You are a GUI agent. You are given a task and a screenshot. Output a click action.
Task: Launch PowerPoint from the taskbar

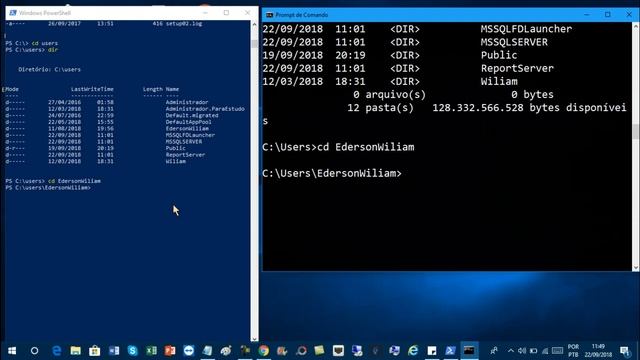pyautogui.click(x=170, y=351)
